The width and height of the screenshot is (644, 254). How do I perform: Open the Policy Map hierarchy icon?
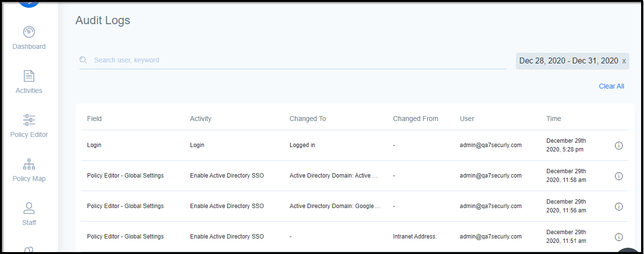(29, 164)
